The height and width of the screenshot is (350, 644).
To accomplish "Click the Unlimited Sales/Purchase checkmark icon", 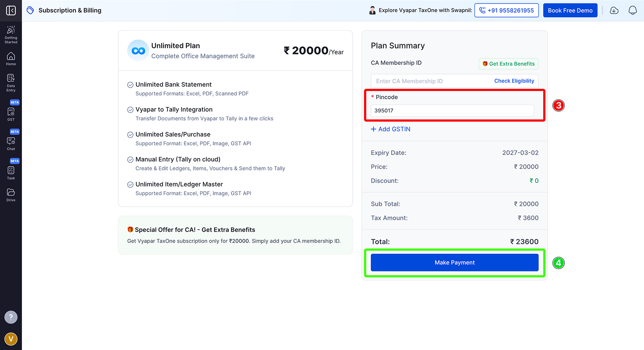I will [x=130, y=135].
